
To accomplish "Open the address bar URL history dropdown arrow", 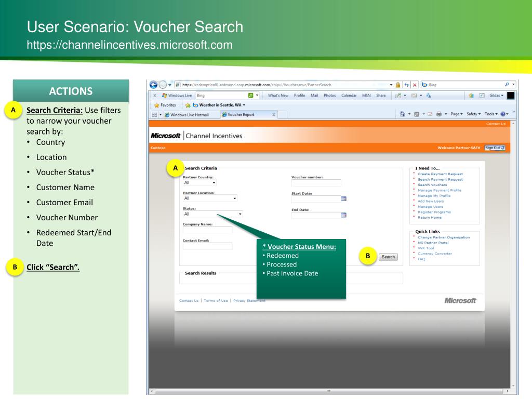I will pos(391,85).
